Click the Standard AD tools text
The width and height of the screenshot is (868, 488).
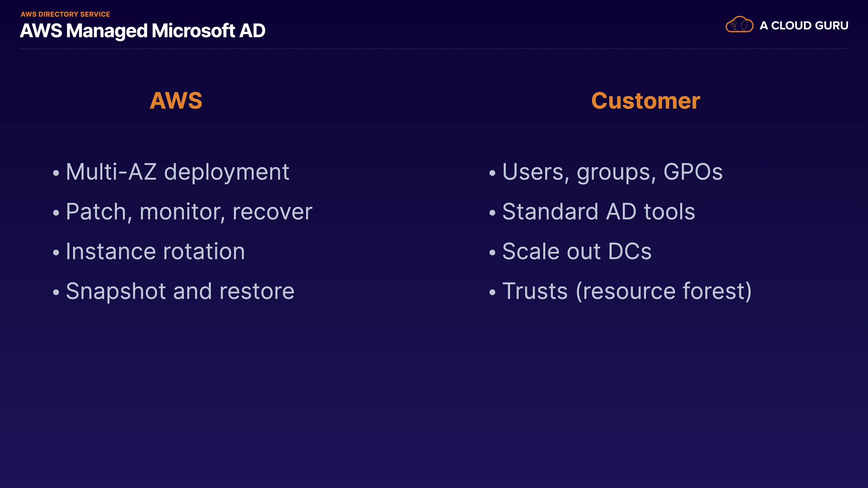599,212
